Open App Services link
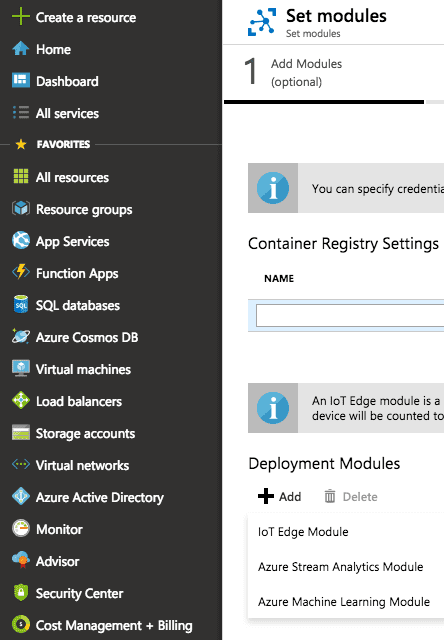Screen dimensions: 444x640 click(73, 241)
